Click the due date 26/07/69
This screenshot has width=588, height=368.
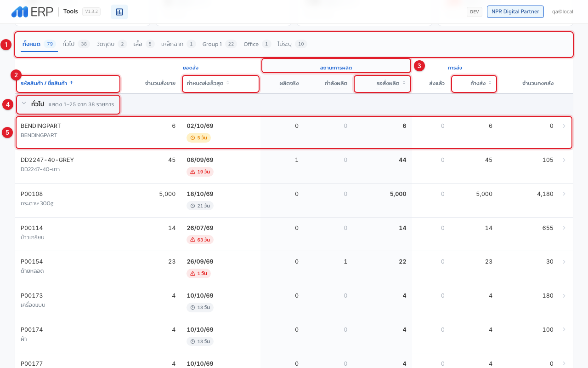click(x=200, y=228)
